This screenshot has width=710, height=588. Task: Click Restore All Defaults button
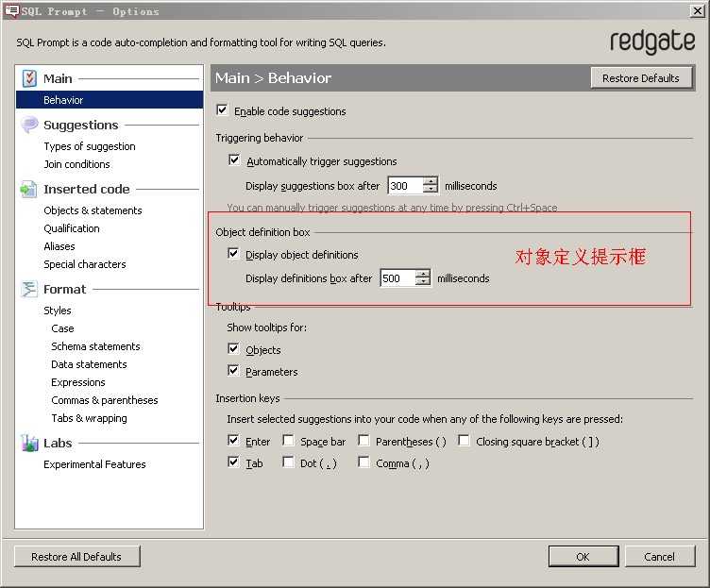coord(77,556)
